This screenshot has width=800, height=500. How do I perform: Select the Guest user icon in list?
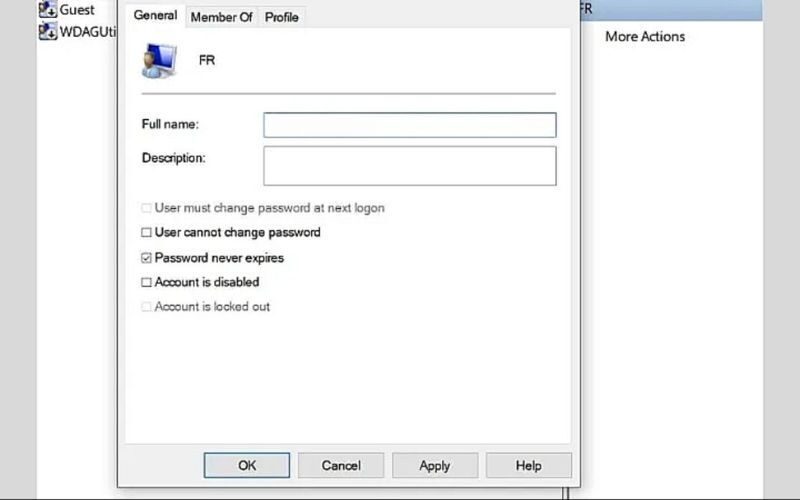pyautogui.click(x=48, y=9)
